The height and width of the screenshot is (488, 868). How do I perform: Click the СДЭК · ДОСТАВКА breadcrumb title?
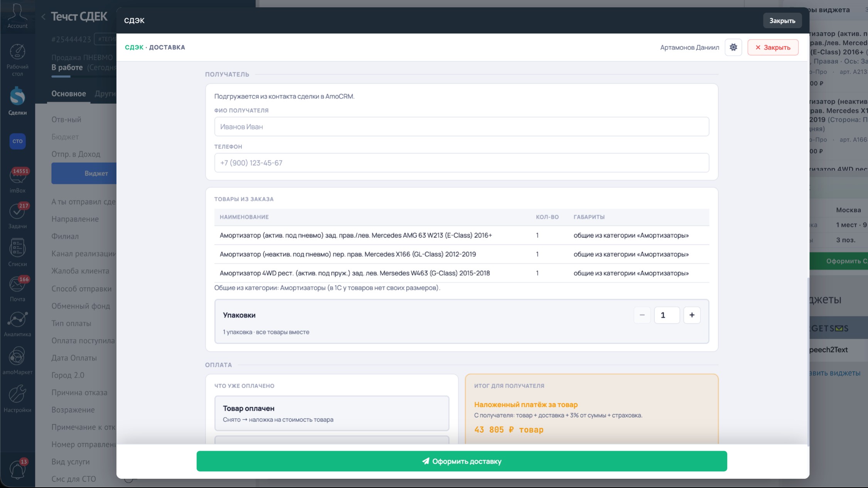point(155,47)
